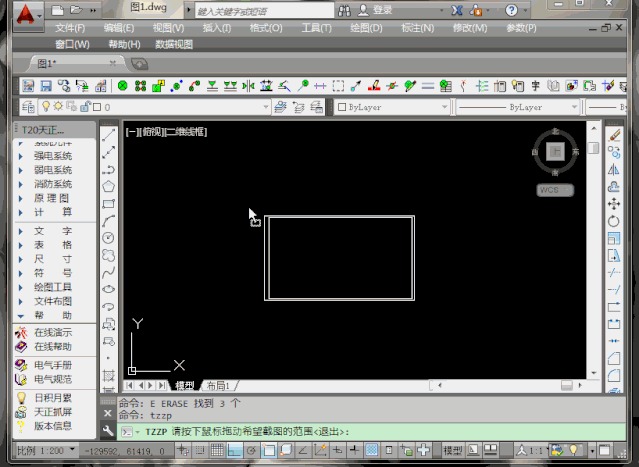Select the Ellipse draw tool
Image resolution: width=639 pixels, height=467 pixels.
pos(108,289)
